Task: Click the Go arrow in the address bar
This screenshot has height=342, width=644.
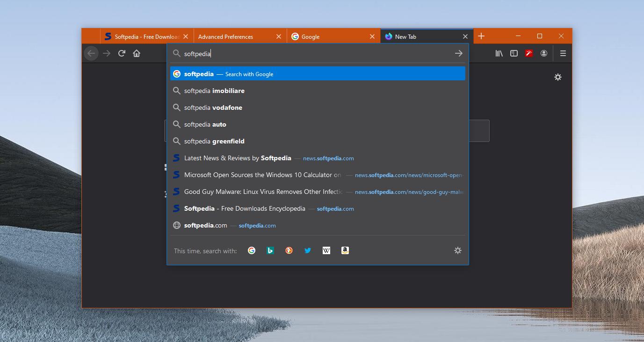Action: [x=458, y=53]
